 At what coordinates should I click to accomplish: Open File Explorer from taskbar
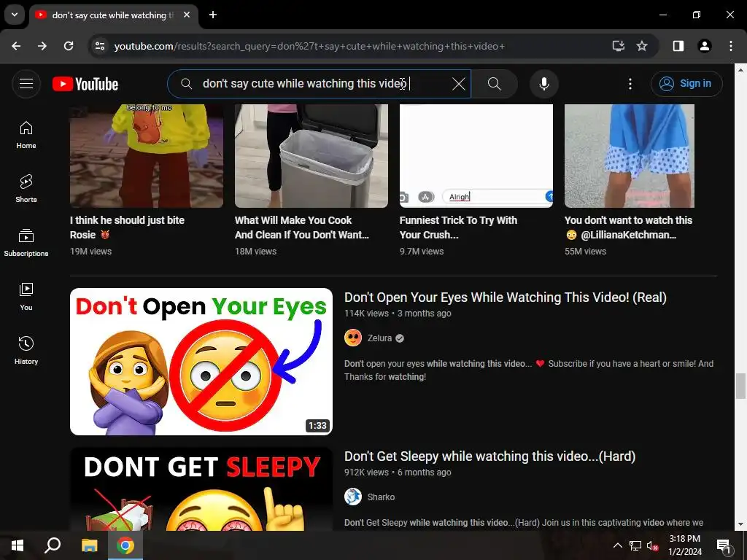pyautogui.click(x=89, y=545)
